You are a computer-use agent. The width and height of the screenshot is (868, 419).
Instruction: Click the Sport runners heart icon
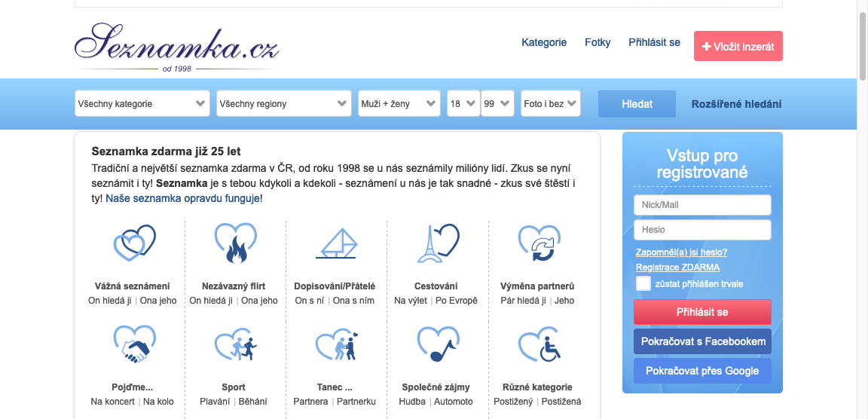pyautogui.click(x=234, y=346)
